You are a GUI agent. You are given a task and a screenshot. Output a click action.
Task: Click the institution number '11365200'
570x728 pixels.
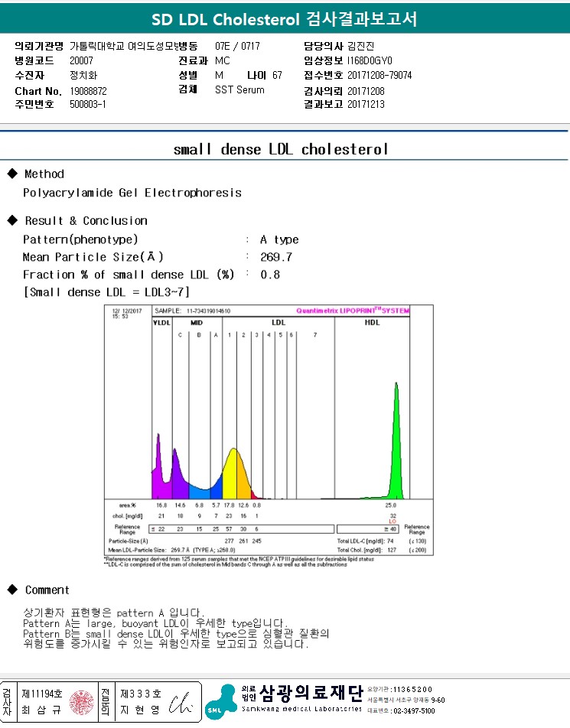[412, 690]
